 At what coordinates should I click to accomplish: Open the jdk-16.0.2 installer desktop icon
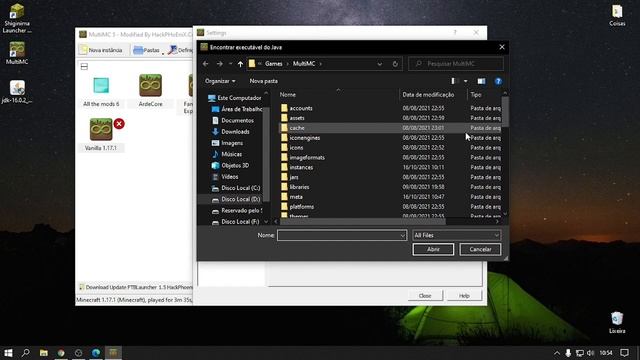(17, 91)
